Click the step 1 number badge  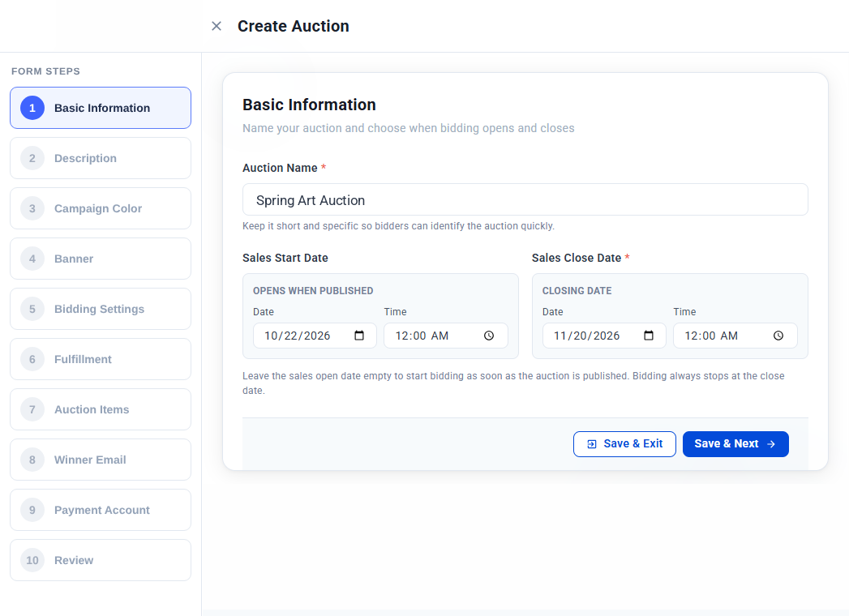[x=32, y=108]
